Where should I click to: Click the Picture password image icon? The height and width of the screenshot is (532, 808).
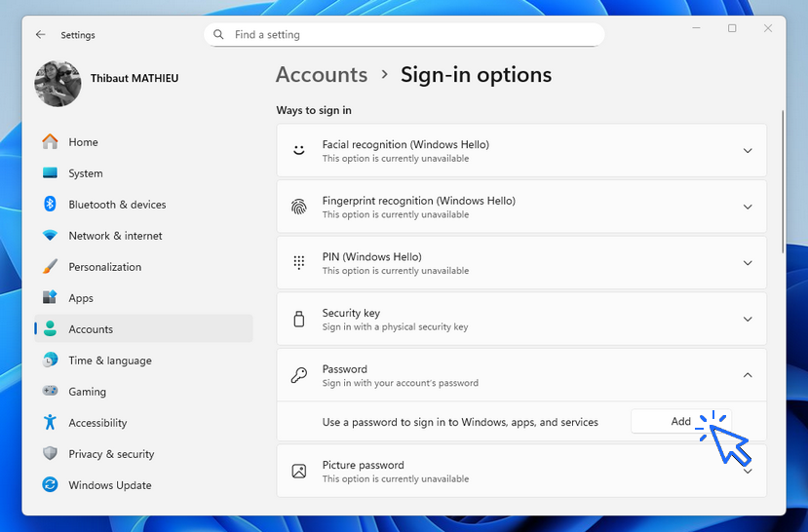[x=299, y=471]
